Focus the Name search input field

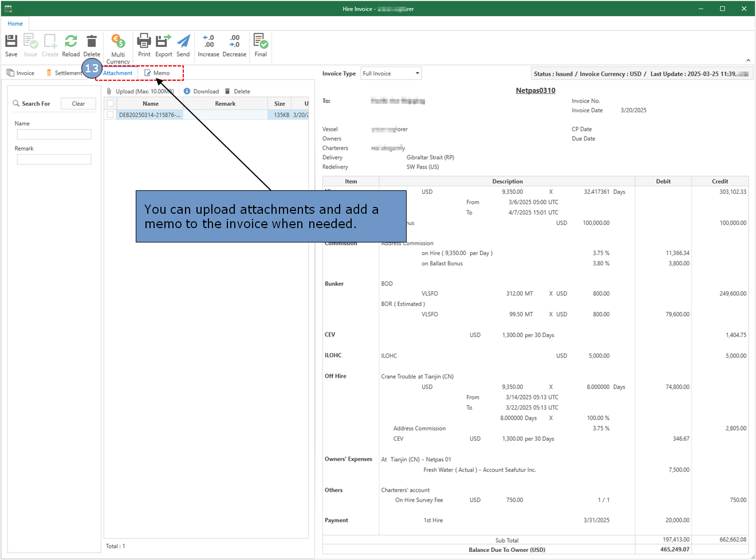tap(54, 135)
